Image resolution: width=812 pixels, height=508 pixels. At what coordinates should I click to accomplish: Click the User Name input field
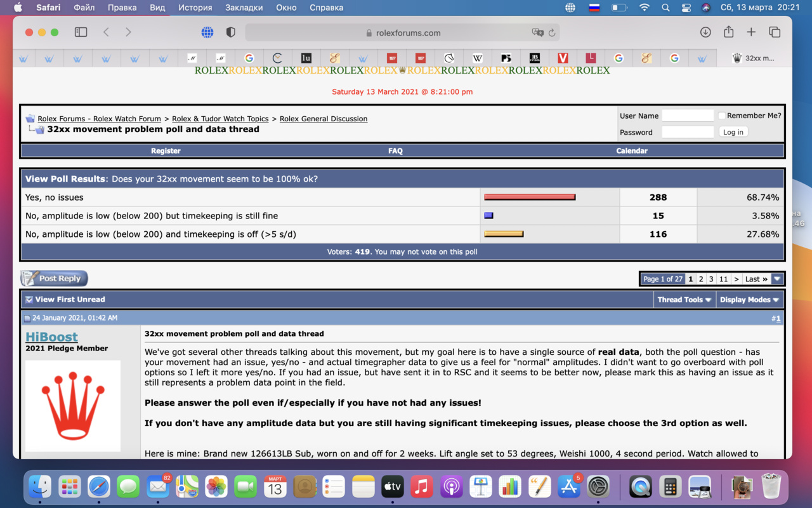[x=688, y=116]
